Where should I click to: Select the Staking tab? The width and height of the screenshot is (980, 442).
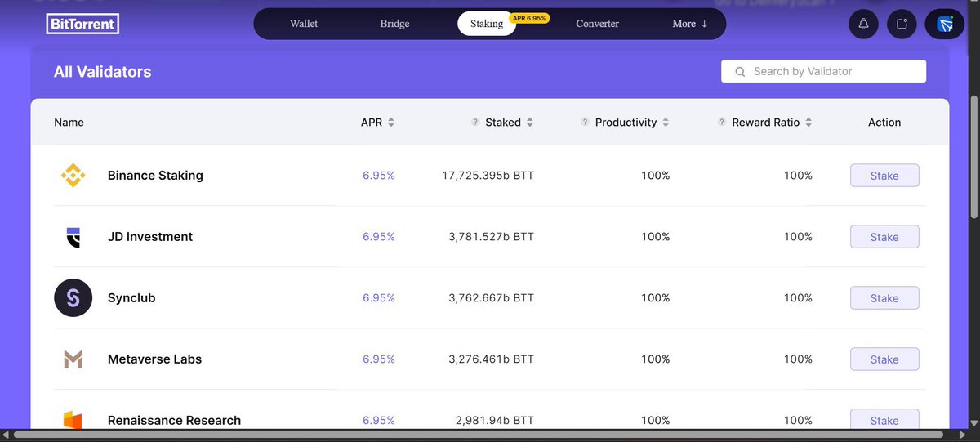[x=487, y=24]
